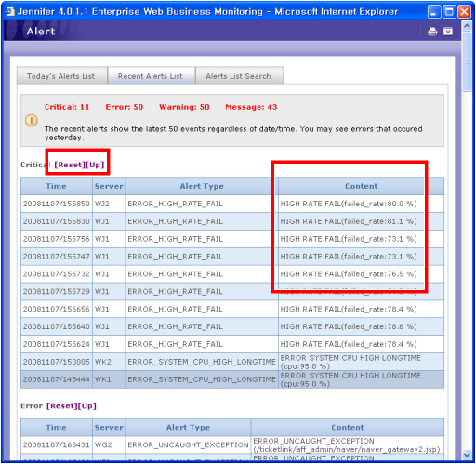The image size is (476, 464).
Task: Click the Error section [Up] link
Action: click(x=87, y=405)
